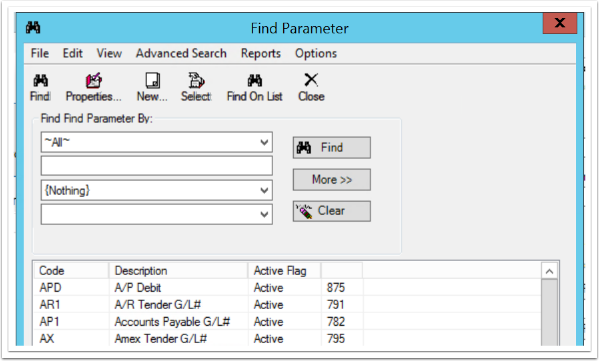Open the Advanced Search menu

pos(181,53)
